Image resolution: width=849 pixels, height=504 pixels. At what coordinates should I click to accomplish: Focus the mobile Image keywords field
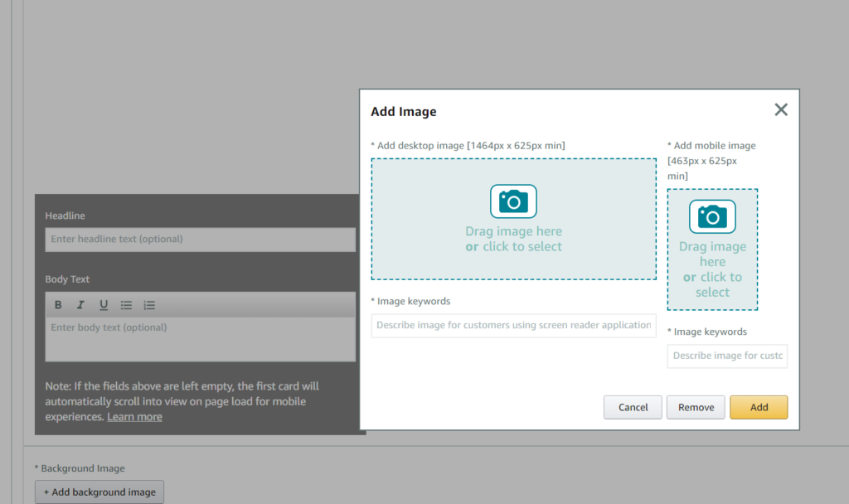(727, 356)
